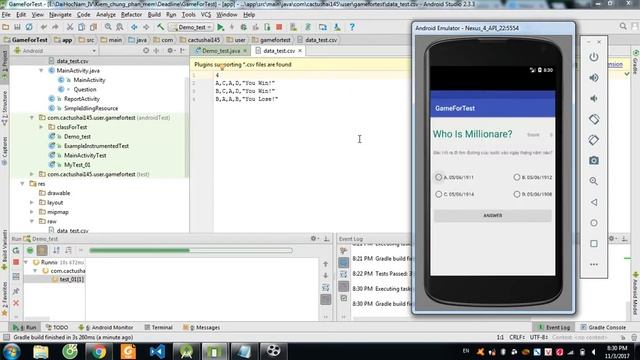Click the emulator Rotate Left icon
This screenshot has height=360, width=640.
(x=594, y=119)
